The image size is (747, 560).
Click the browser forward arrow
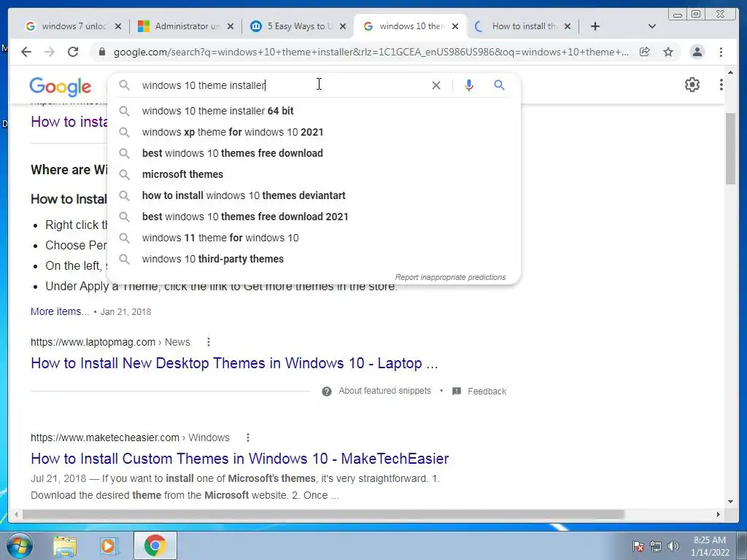point(50,52)
